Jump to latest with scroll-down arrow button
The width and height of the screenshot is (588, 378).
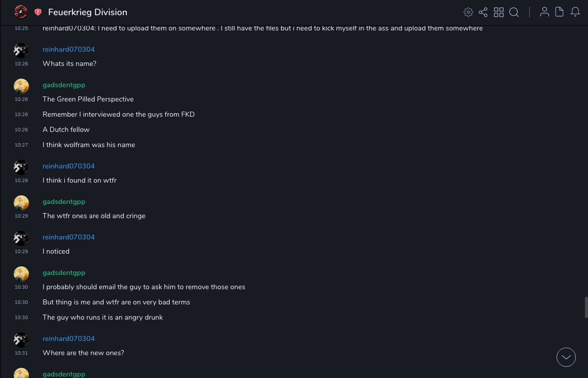(x=566, y=357)
